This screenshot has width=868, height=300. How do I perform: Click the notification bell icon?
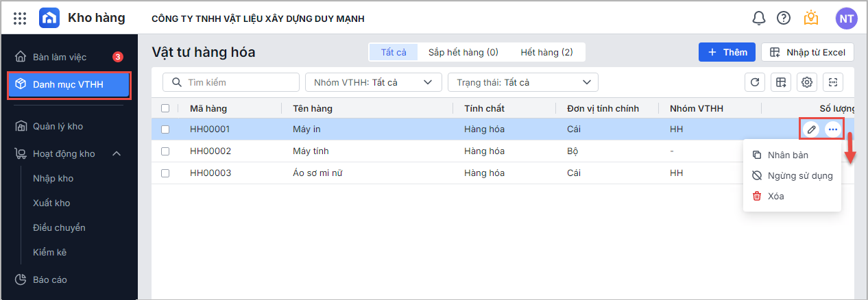(x=758, y=18)
